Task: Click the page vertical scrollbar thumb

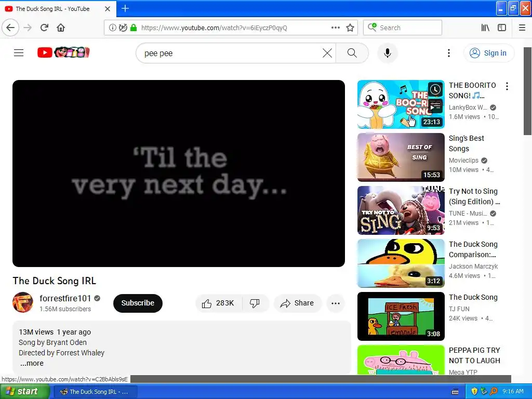Action: click(x=527, y=91)
